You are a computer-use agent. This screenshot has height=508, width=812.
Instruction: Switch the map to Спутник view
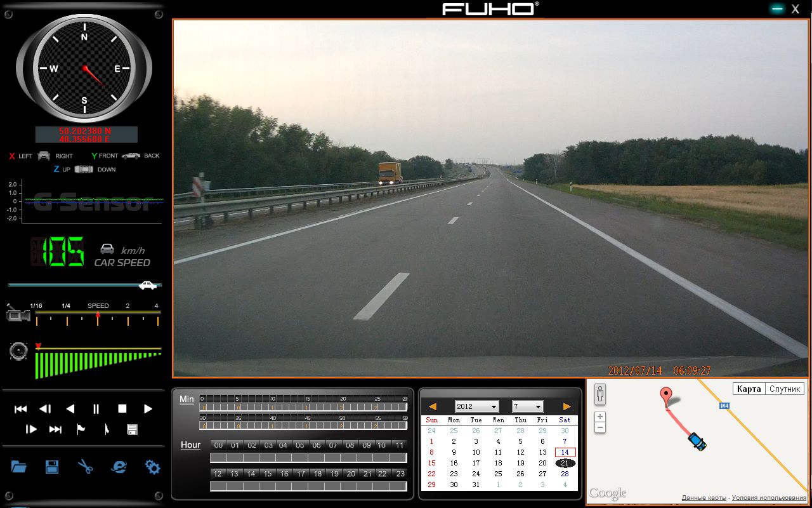coord(785,389)
